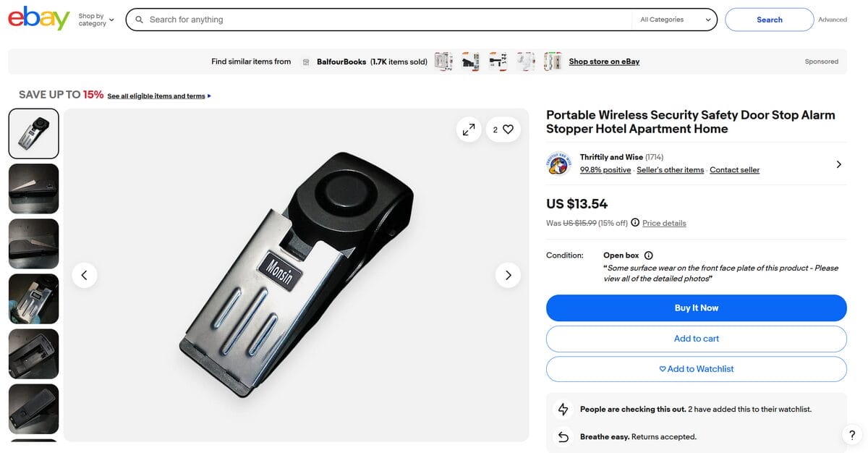Image resolution: width=868 pixels, height=453 pixels.
Task: Open Seller's other items link
Action: click(x=670, y=169)
